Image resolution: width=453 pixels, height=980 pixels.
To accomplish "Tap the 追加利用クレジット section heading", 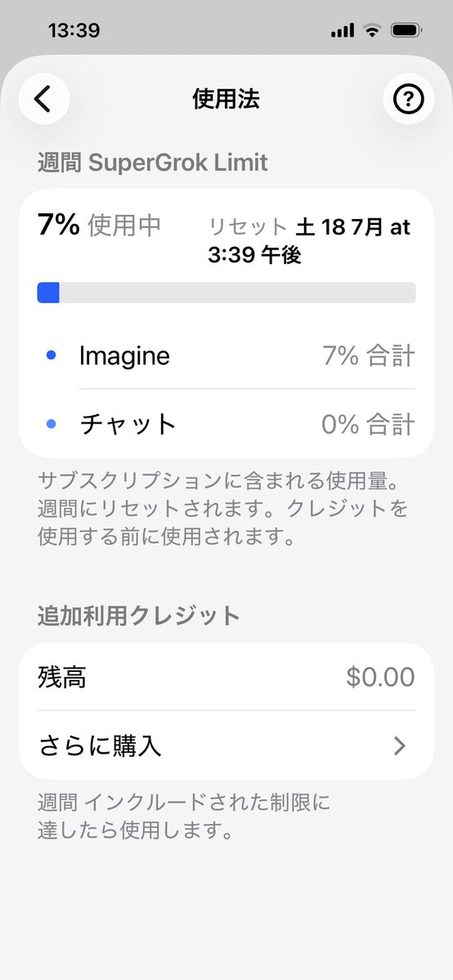I will click(x=138, y=616).
